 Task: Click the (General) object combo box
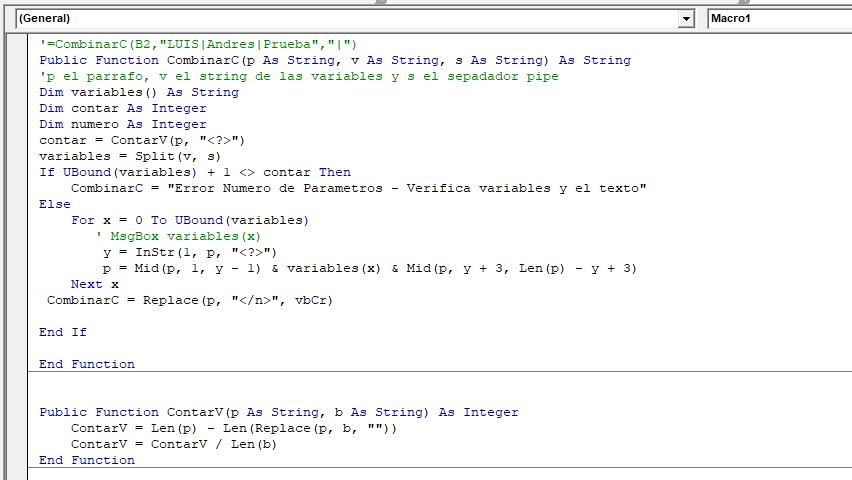[x=340, y=19]
